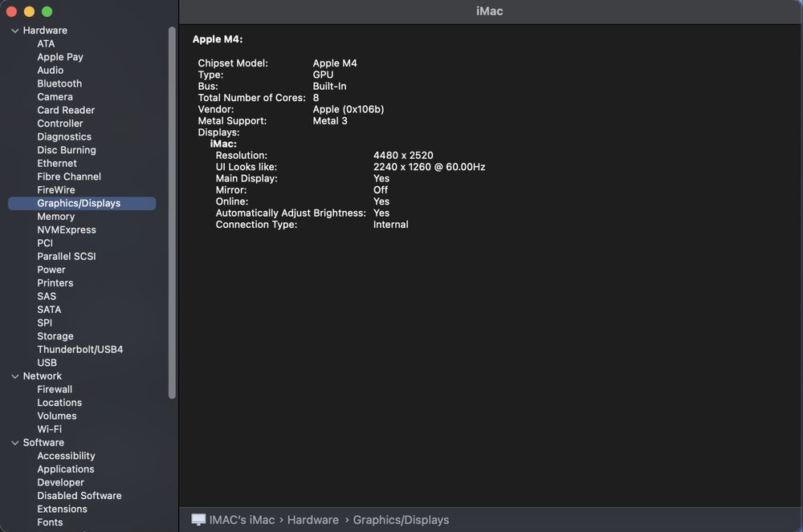Select SPI in the sidebar
Image resolution: width=803 pixels, height=532 pixels.
[44, 323]
